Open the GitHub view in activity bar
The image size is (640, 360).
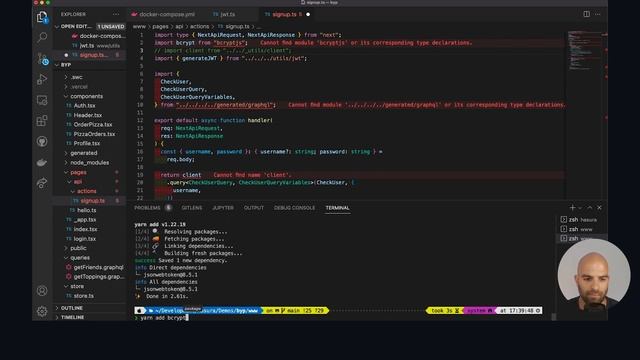(x=42, y=142)
